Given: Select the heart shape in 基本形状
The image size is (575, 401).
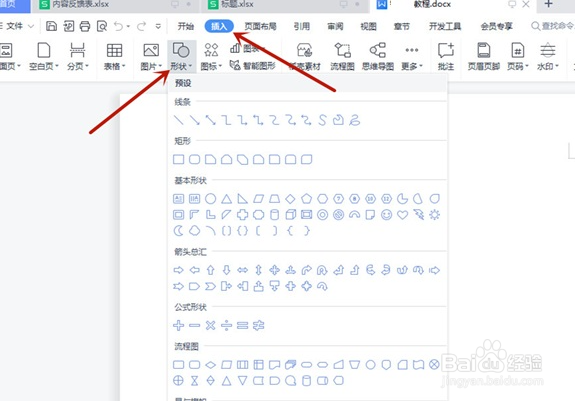Looking at the screenshot, I should point(402,215).
